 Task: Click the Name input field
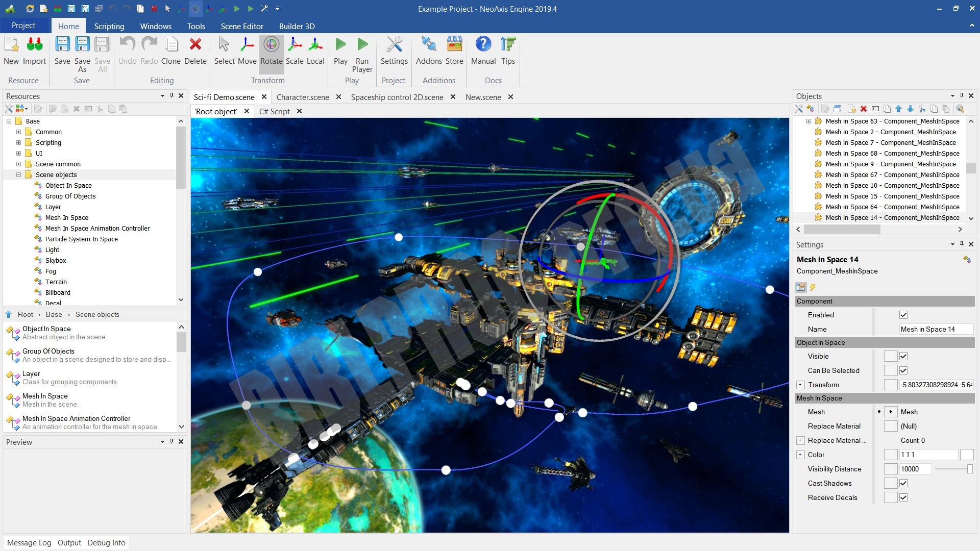point(936,329)
